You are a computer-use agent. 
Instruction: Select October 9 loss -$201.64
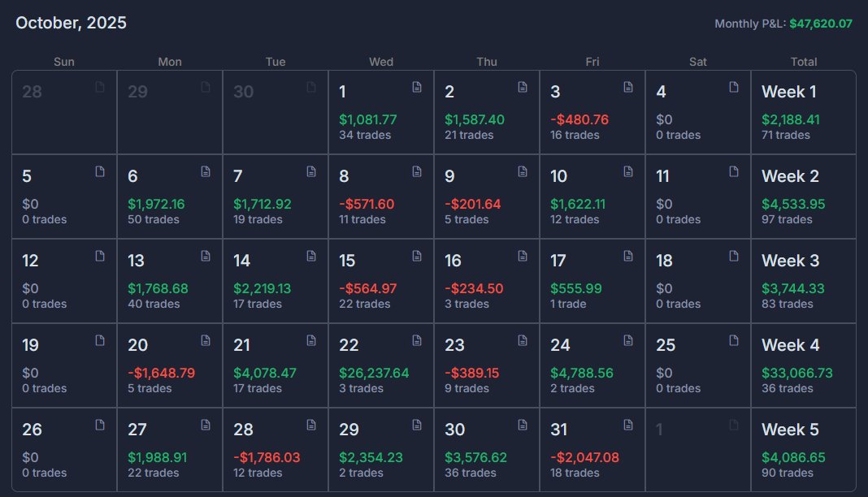pyautogui.click(x=473, y=204)
